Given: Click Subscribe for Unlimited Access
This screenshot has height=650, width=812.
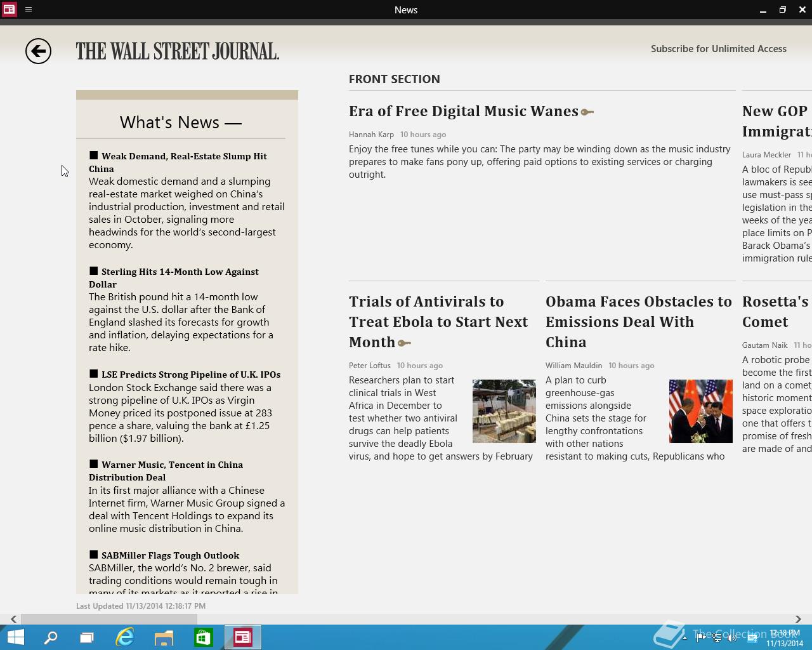Looking at the screenshot, I should 719,49.
